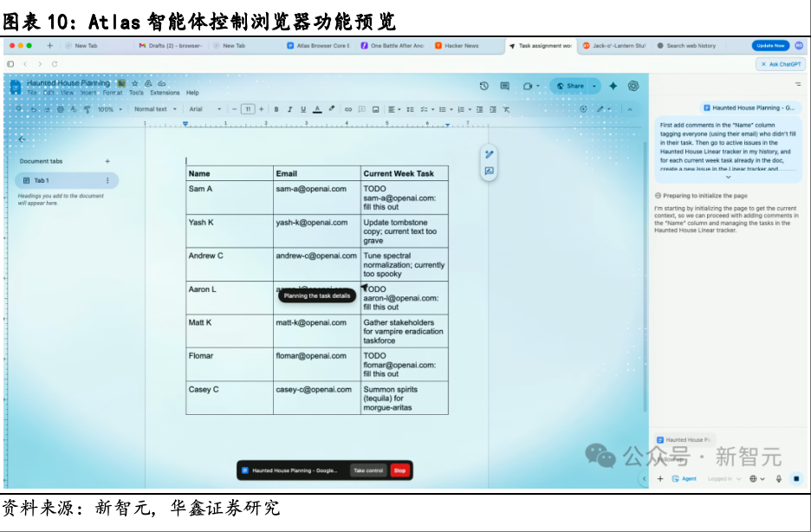Open the globe web search dropdown
Screen dimensions: 811x532
coord(757,479)
